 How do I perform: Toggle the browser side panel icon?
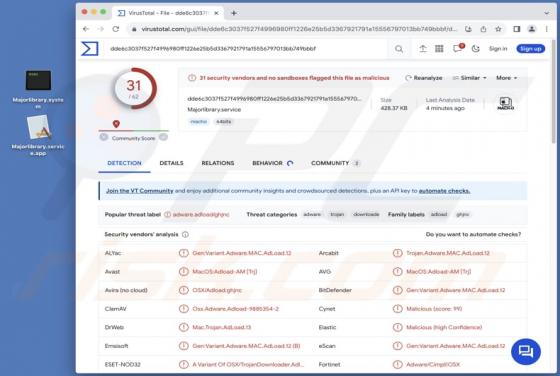tap(516, 29)
